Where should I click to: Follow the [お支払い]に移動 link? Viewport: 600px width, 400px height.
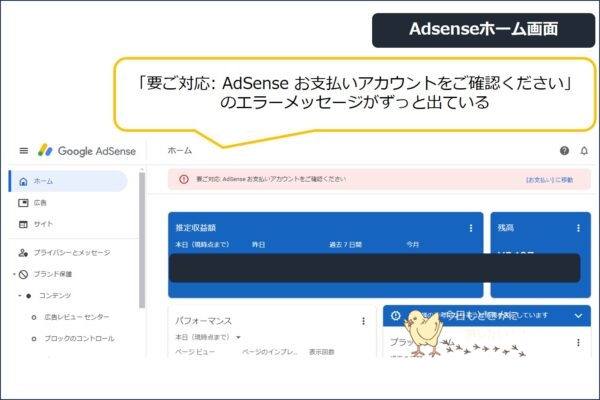[549, 180]
